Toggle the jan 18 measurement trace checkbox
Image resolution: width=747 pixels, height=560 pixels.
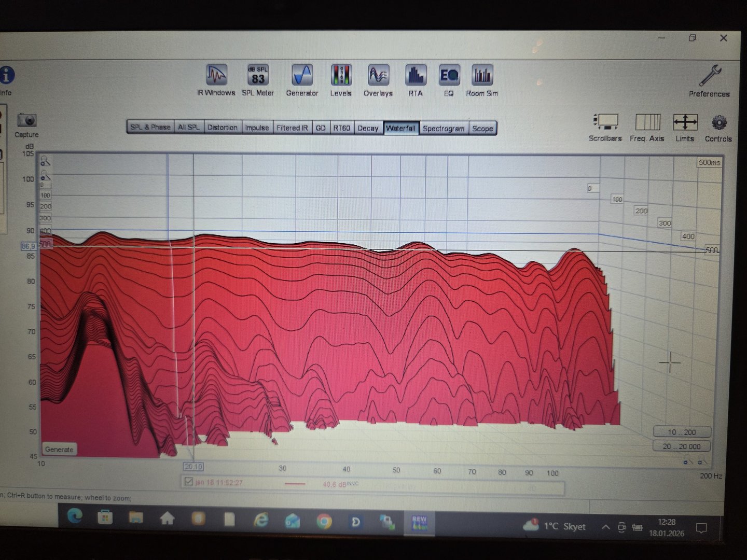tap(188, 482)
